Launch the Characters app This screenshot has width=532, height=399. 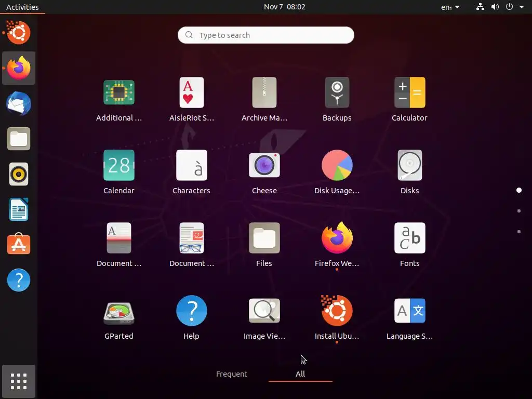192,165
